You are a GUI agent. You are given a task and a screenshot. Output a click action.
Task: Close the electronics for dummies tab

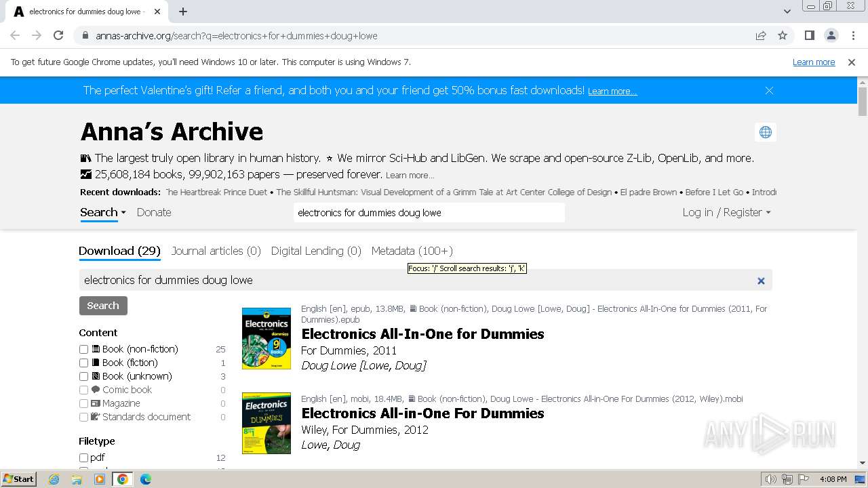tap(157, 12)
